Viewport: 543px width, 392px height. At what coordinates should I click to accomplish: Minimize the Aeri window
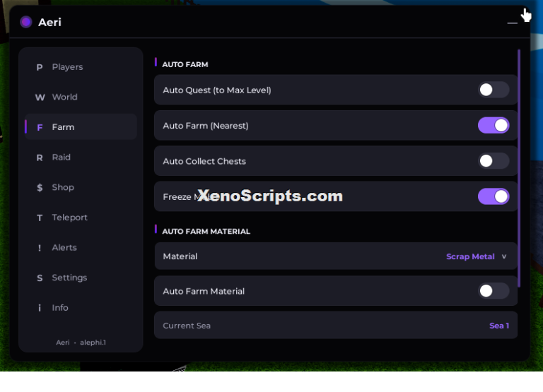[x=512, y=23]
